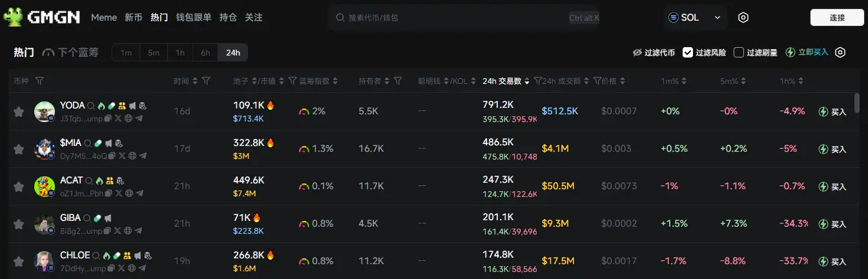Click the ACAT cat avatar

pyautogui.click(x=45, y=187)
